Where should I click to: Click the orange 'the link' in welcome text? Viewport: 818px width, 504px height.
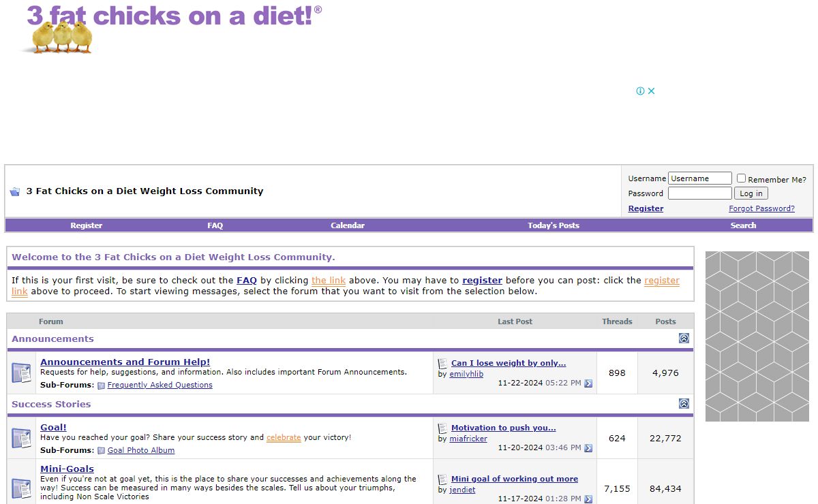point(329,281)
